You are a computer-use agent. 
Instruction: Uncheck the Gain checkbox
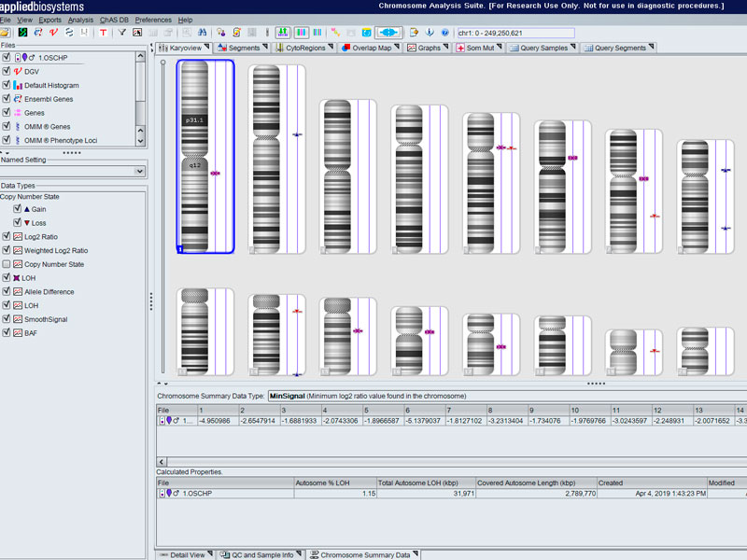17,209
